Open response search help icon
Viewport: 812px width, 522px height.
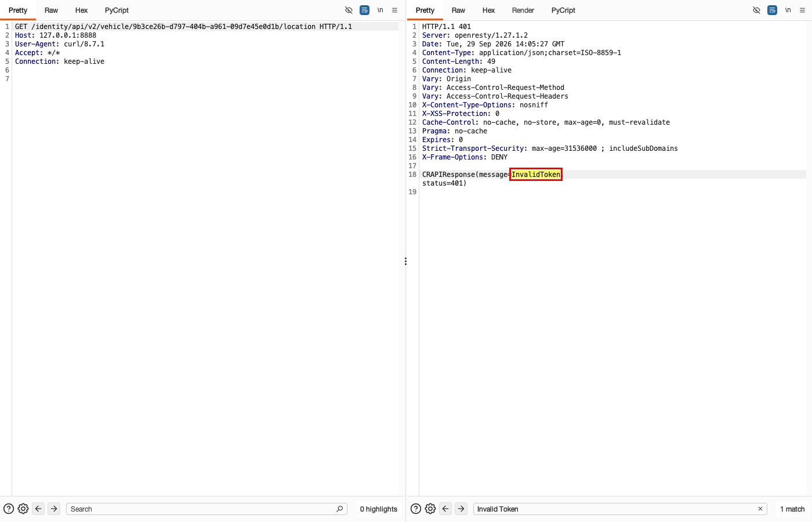click(416, 509)
